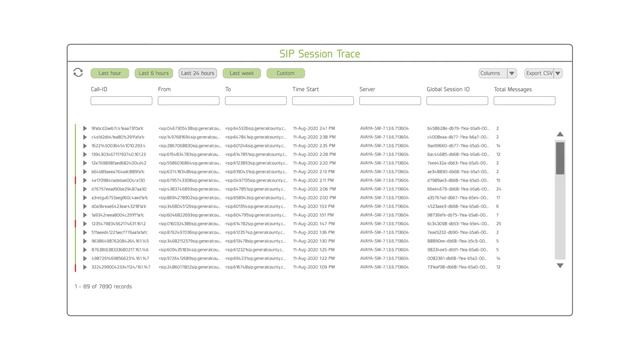Viewport: 640px width, 360px height.
Task: Focus the Time Start filter field
Action: [323, 100]
